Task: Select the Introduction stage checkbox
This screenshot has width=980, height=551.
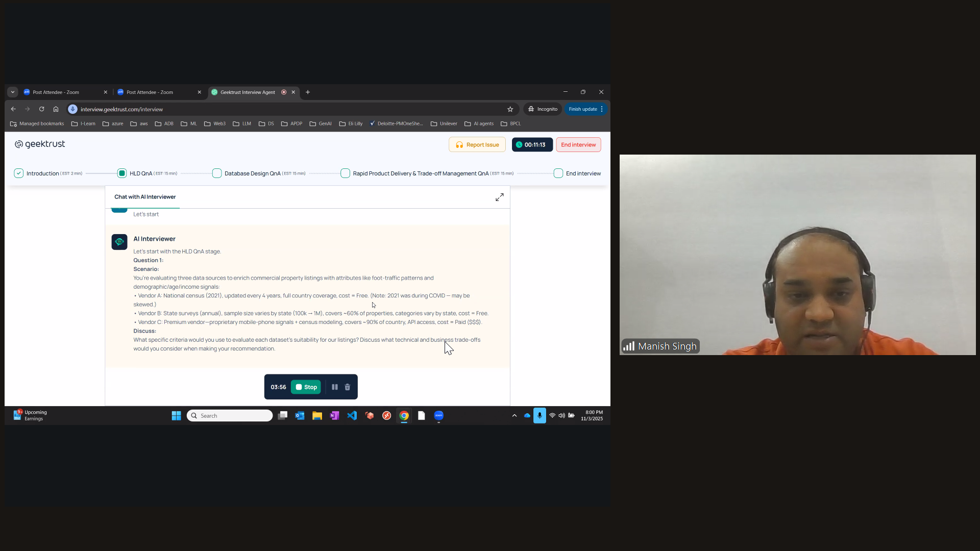Action: tap(19, 173)
